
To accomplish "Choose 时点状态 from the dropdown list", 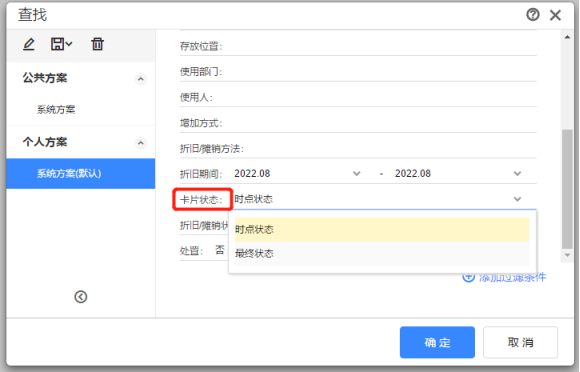I will coord(382,229).
